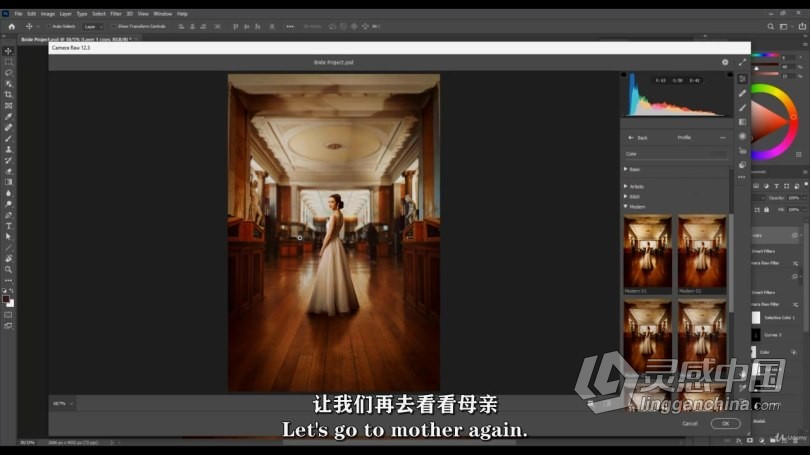Click Photoshop Home icon

(11, 26)
